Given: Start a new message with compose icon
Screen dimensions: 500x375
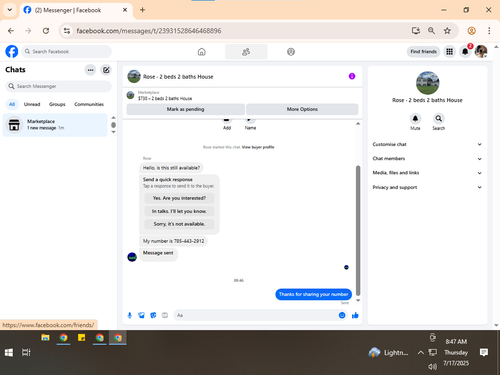Looking at the screenshot, I should coord(106,70).
